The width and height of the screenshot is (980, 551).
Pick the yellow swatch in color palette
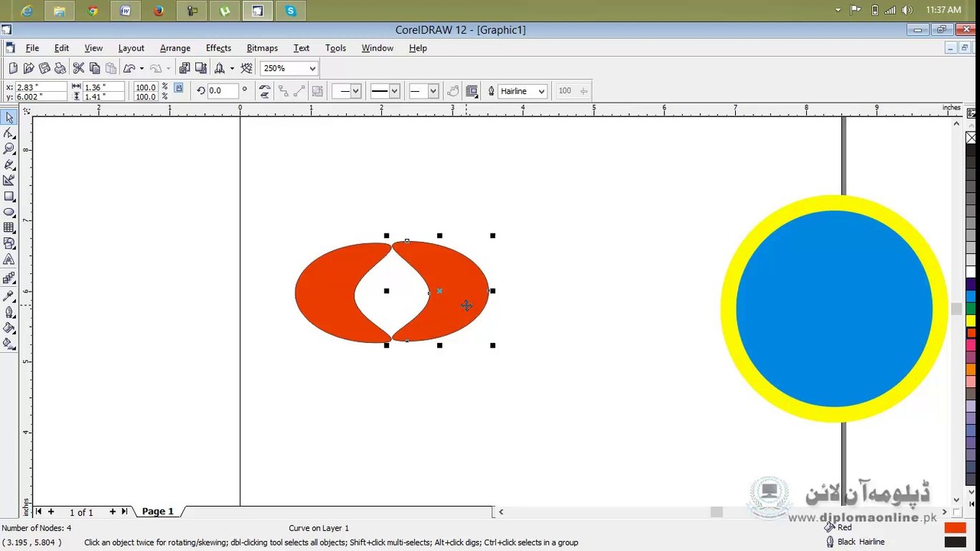point(971,320)
